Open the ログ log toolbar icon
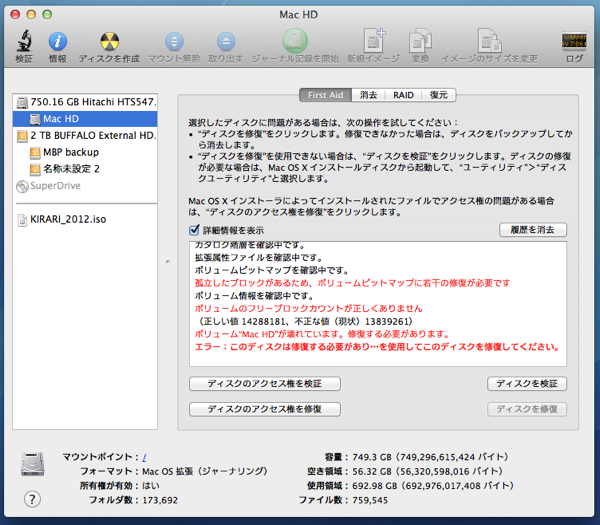 (x=574, y=41)
